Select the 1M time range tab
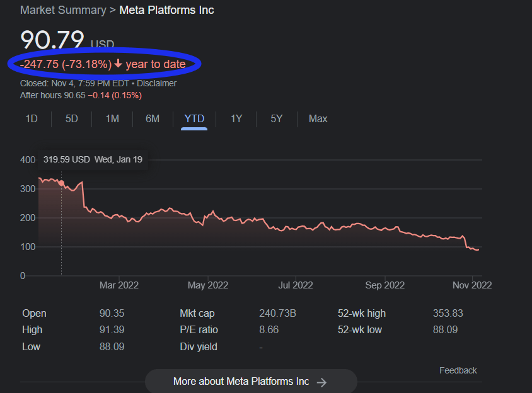This screenshot has height=393, width=532. (x=112, y=119)
